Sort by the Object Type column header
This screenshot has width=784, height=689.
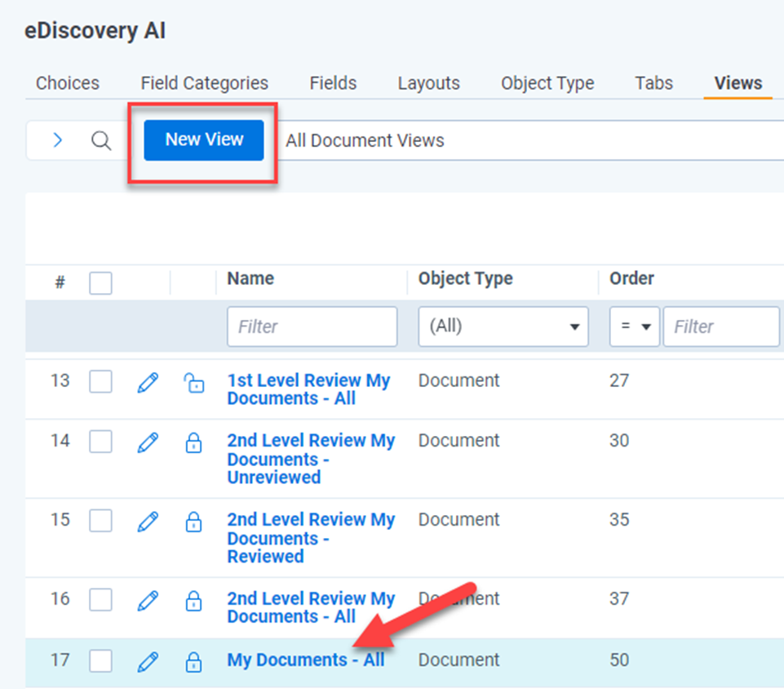[x=466, y=278]
